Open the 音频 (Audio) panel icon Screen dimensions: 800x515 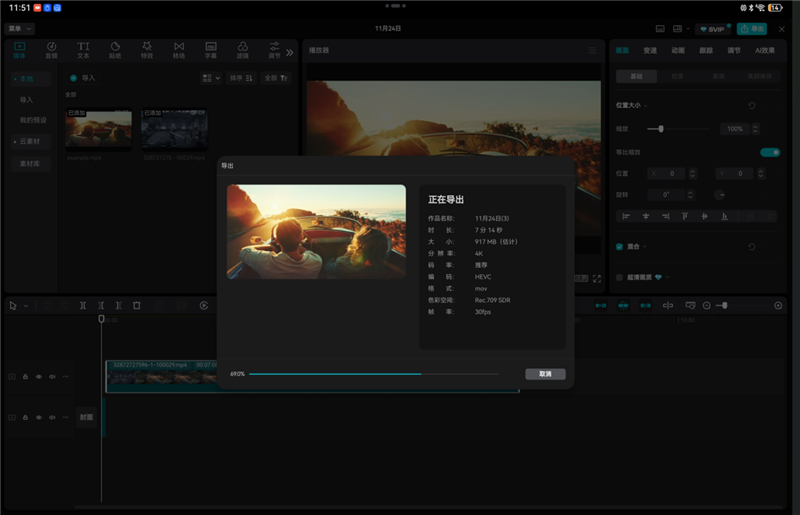click(51, 48)
